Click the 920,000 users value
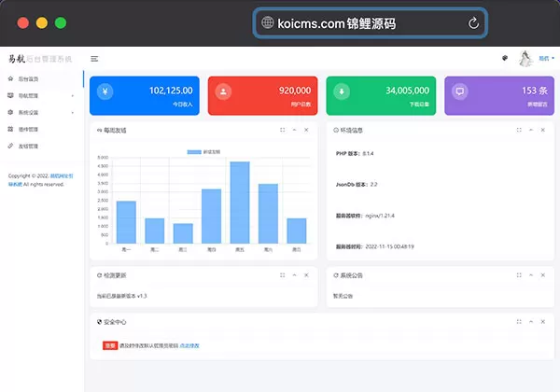 pos(295,91)
